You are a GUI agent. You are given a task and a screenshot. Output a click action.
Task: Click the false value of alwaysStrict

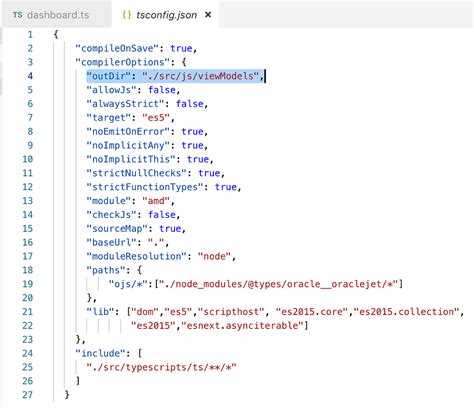[x=190, y=104]
